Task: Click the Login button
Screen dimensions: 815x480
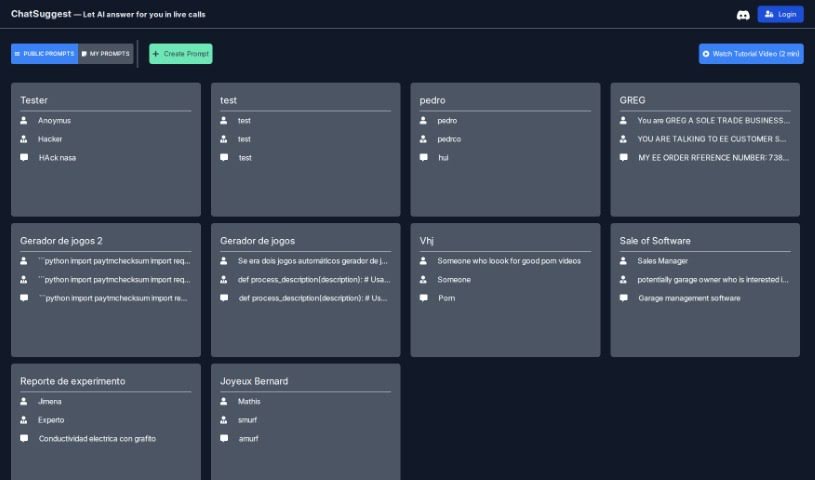Action: 780,15
